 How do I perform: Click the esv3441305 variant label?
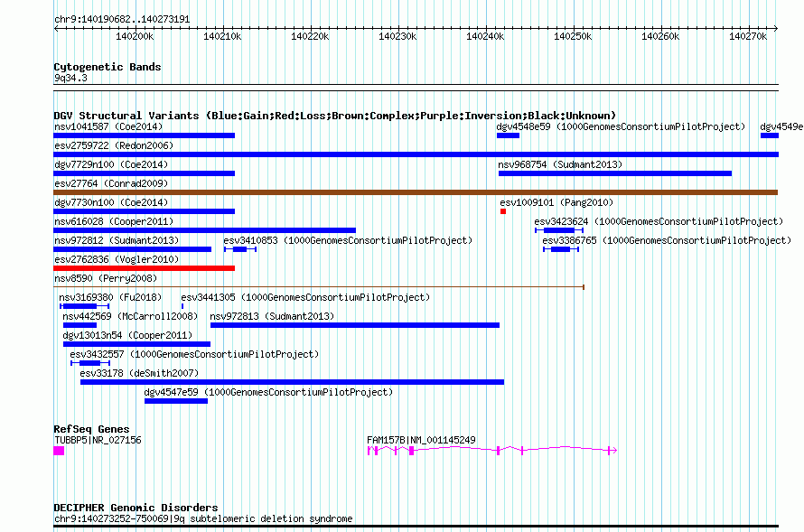pyautogui.click(x=305, y=297)
